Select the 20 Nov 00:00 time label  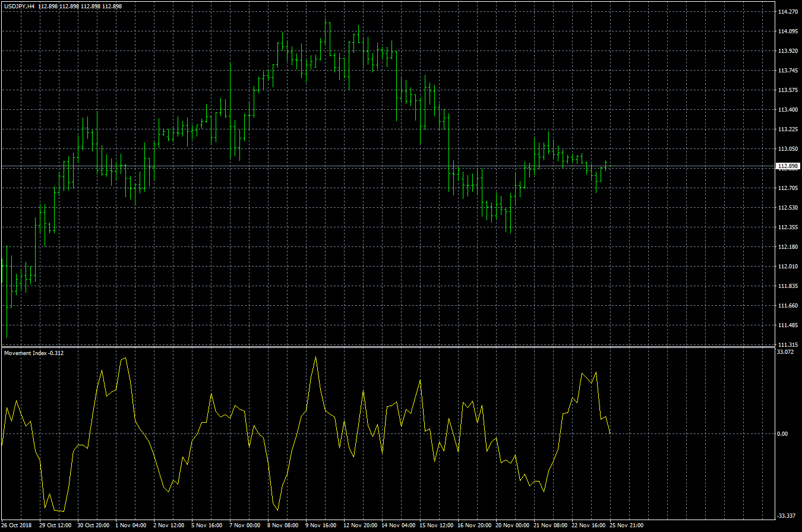[x=513, y=525]
